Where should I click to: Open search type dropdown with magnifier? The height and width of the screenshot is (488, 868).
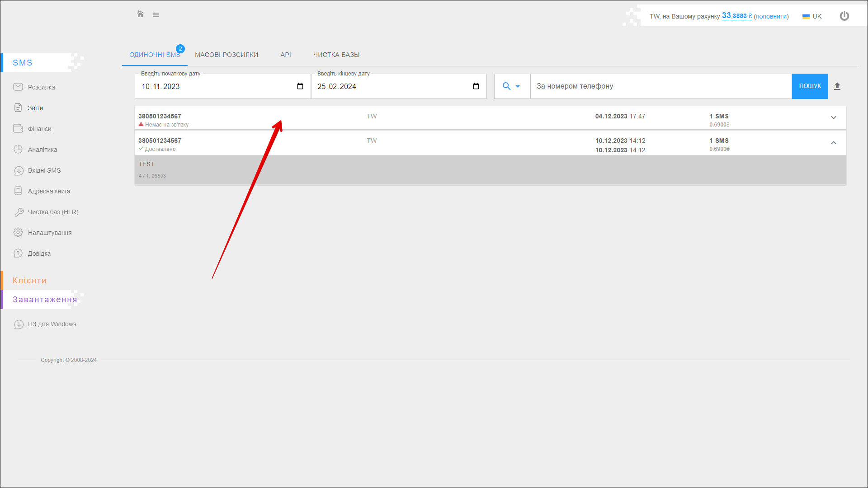pos(511,86)
